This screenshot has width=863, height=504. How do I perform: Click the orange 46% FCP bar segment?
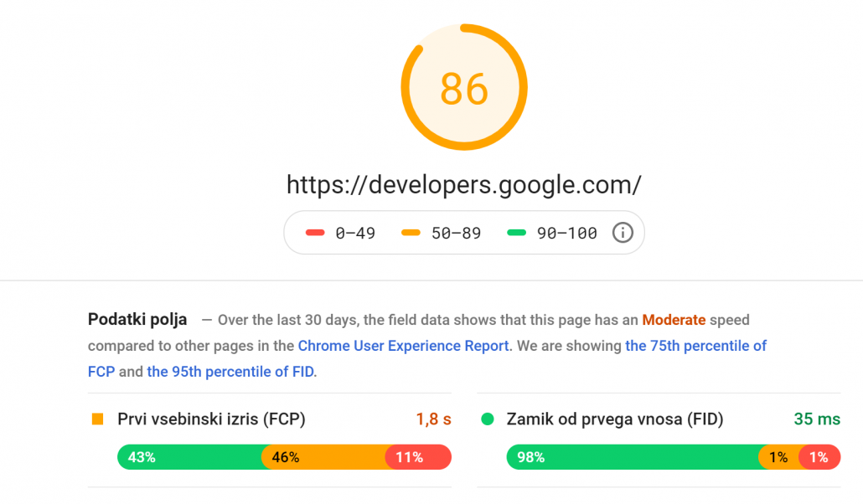click(323, 457)
